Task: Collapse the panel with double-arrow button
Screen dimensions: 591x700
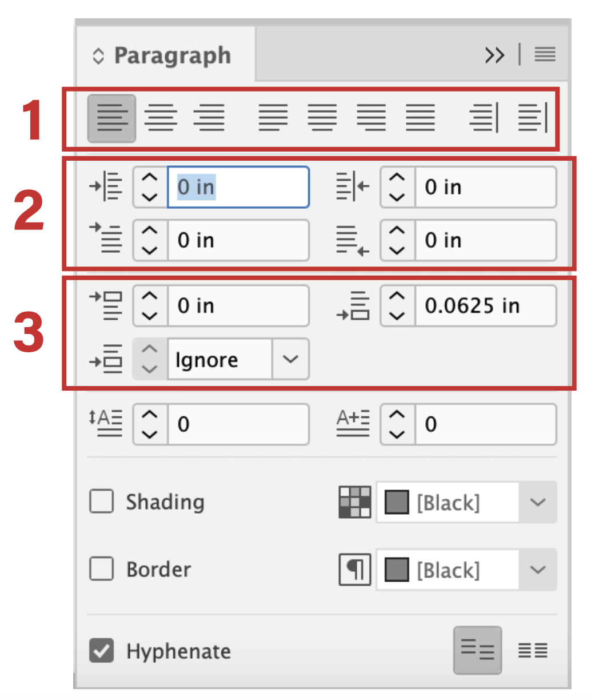Action: pyautogui.click(x=495, y=55)
